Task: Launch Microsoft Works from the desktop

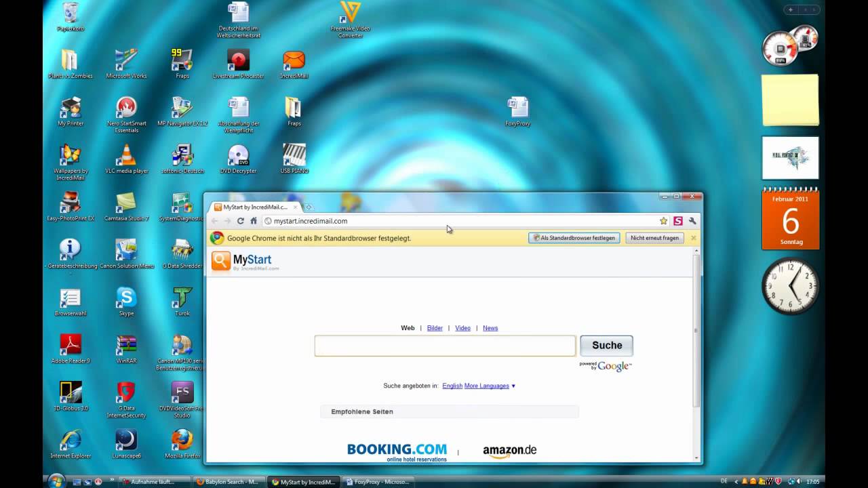Action: pos(126,64)
